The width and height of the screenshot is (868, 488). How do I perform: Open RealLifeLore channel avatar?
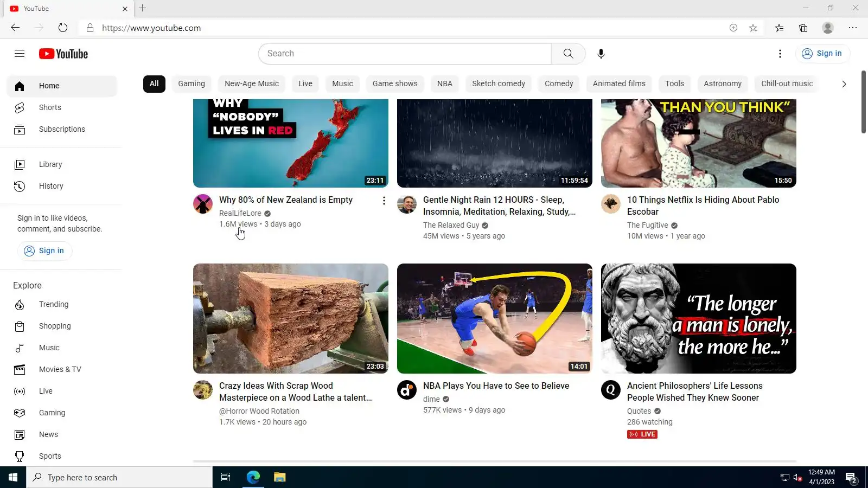coord(203,204)
